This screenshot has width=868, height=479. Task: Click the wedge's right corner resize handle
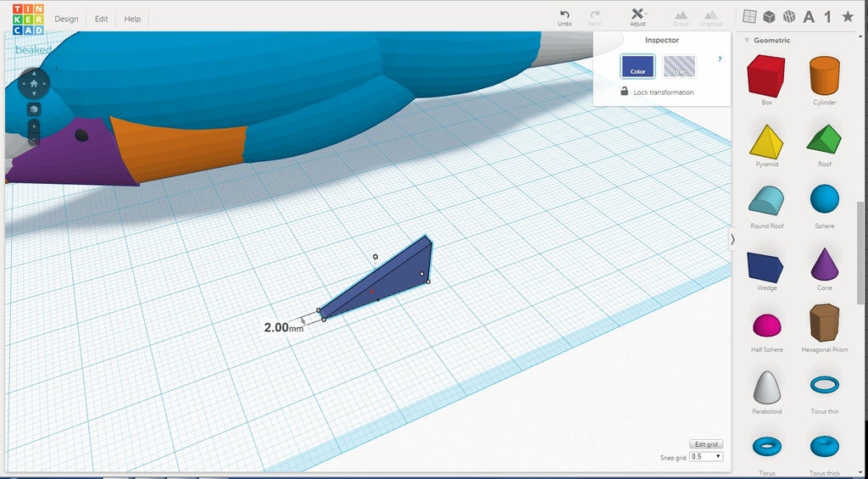point(428,281)
